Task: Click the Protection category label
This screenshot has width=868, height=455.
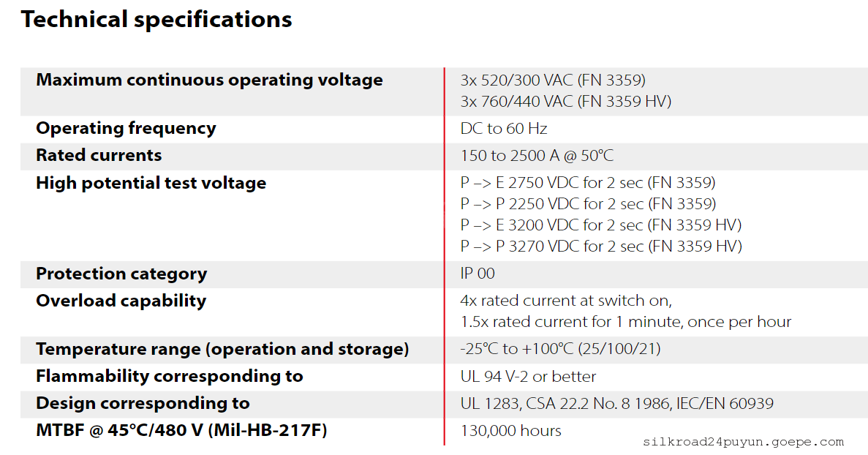Action: pos(121,274)
